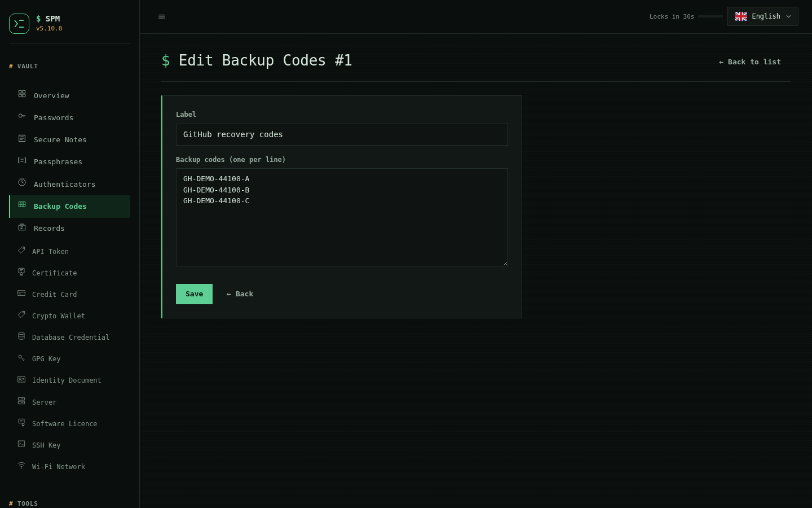Click the Passphrases bracket icon
Viewport: 812px width, 508px height.
click(x=22, y=160)
